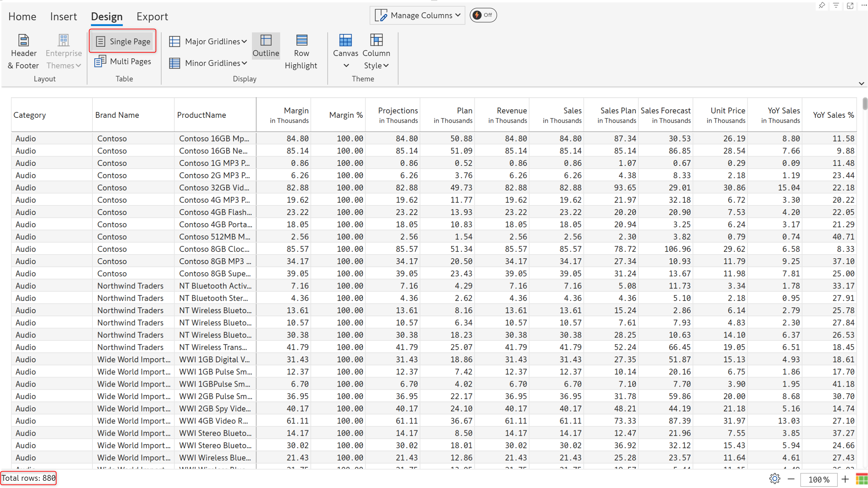Select Multi Pages table mode

click(x=123, y=61)
